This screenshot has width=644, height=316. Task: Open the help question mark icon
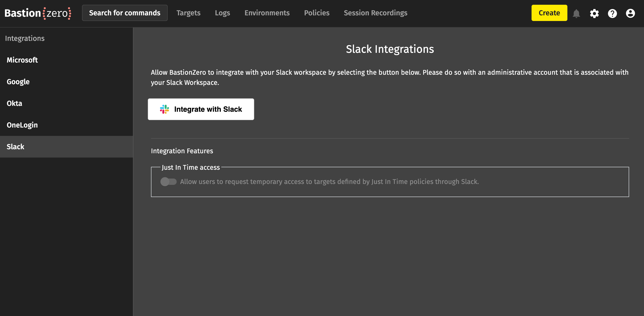tap(612, 13)
